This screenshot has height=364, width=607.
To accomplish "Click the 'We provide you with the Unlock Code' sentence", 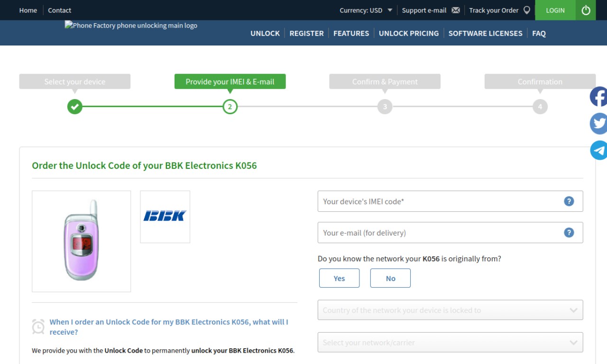I will pos(163,351).
